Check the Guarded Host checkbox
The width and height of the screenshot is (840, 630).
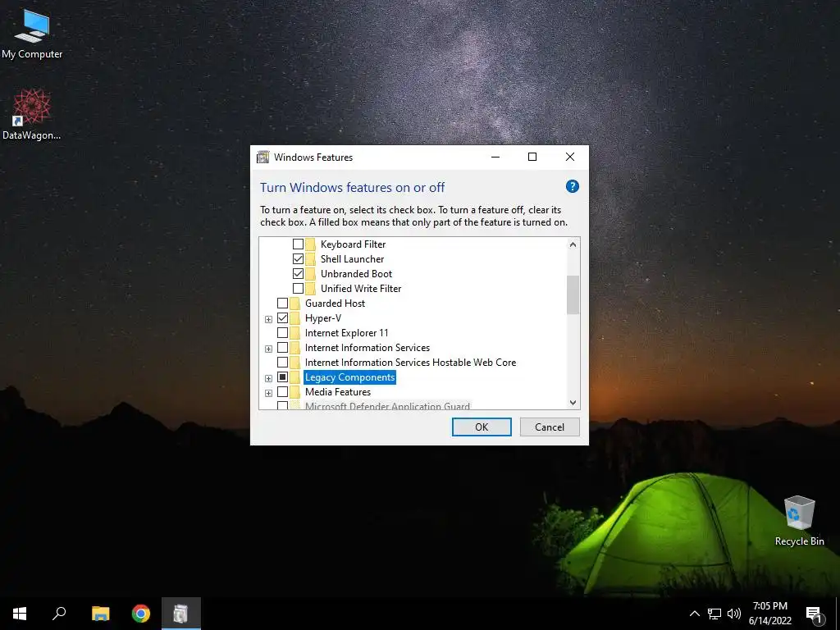[282, 304]
